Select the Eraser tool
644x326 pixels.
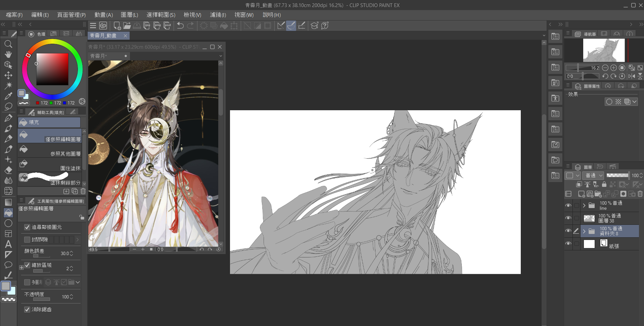point(8,170)
